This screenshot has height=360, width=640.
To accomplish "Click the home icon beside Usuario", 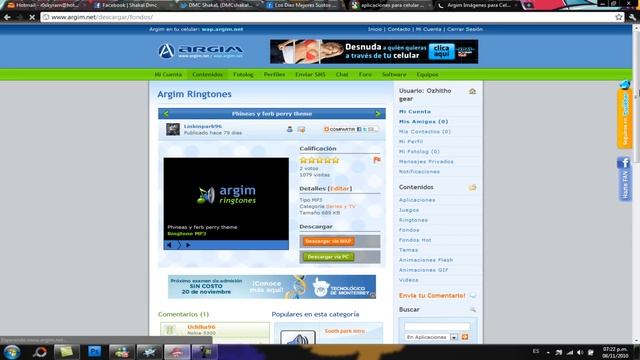I will [x=472, y=91].
